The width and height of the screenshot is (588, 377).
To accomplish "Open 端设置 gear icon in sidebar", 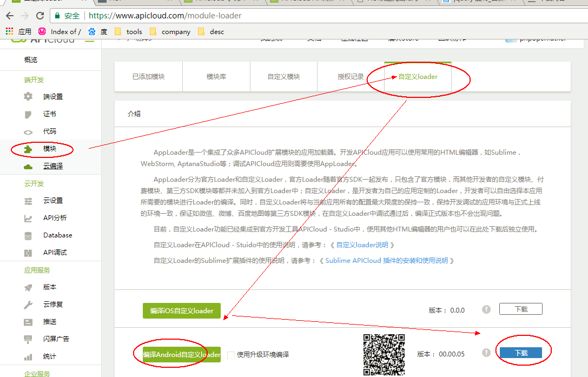I will tap(28, 97).
